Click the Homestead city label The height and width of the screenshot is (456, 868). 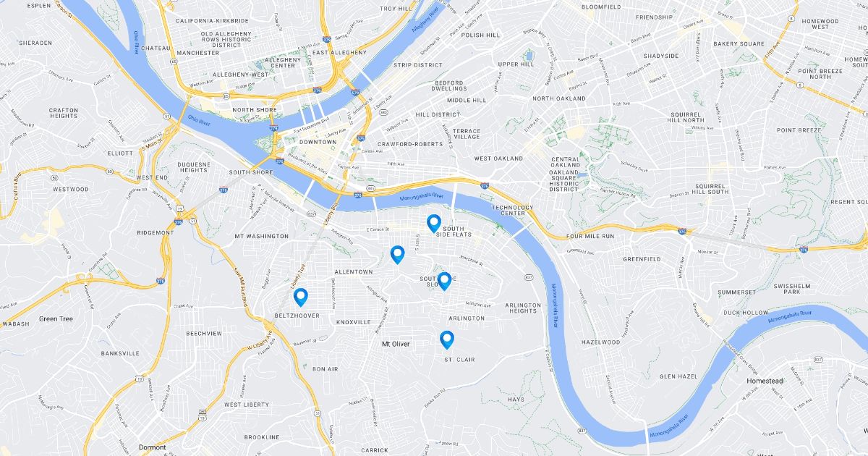pyautogui.click(x=765, y=381)
